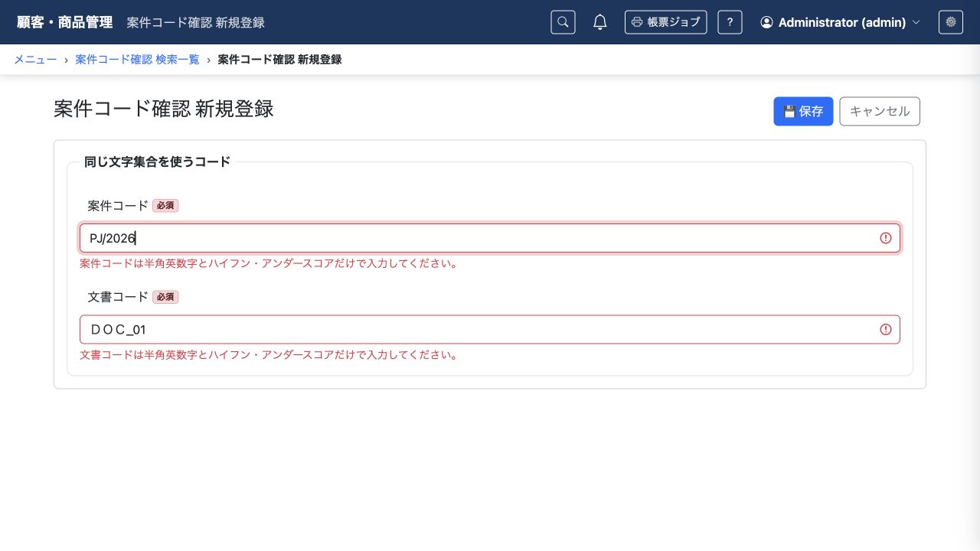Go to 案件コード確認 検索一覧 breadcrumb
This screenshot has width=980, height=551.
(137, 59)
